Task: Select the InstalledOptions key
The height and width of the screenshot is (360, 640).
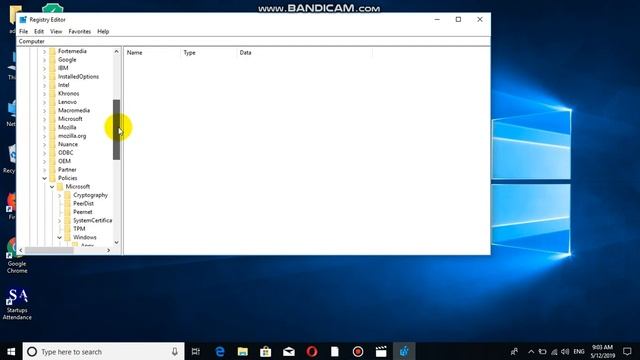Action: point(78,77)
